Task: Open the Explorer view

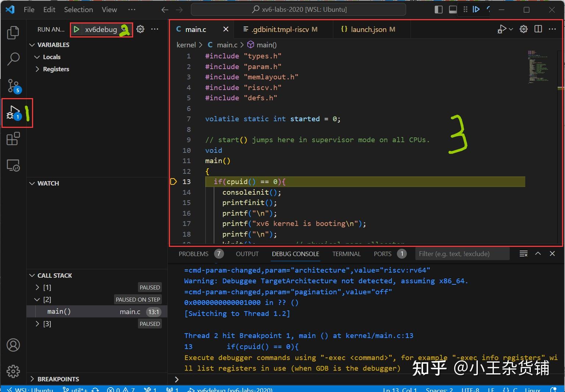Action: coord(14,32)
